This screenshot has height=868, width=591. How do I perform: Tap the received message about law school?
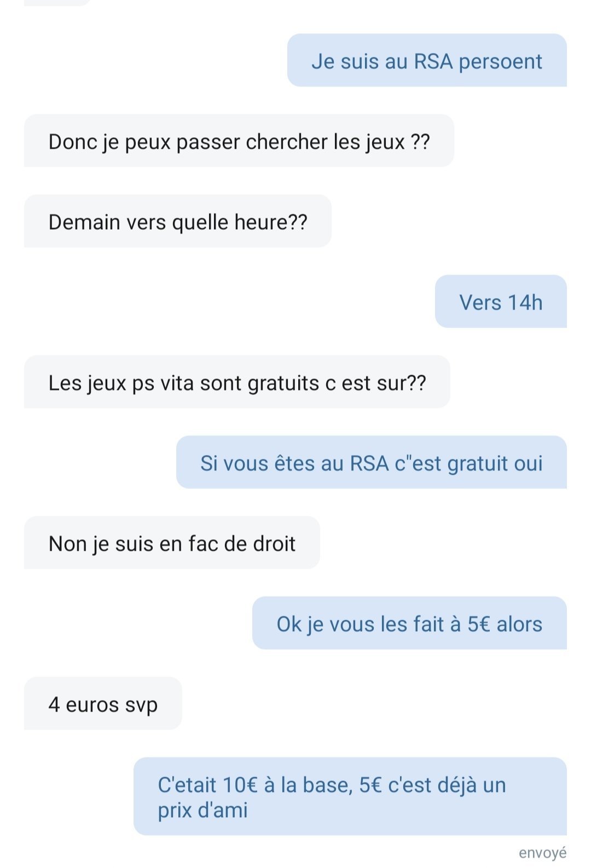172,543
